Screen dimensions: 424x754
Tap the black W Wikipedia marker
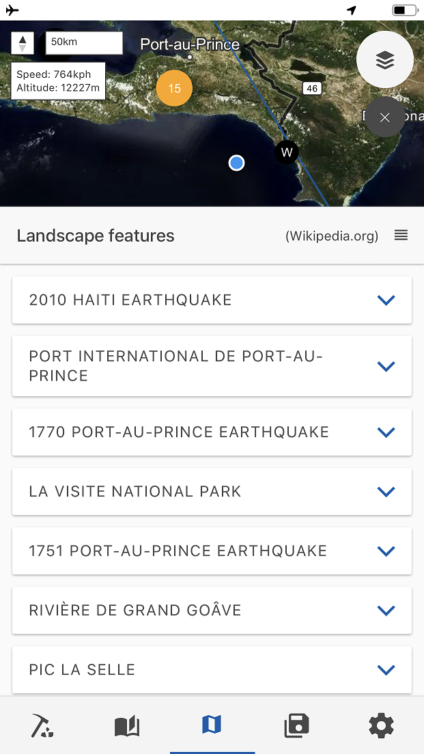coord(287,152)
